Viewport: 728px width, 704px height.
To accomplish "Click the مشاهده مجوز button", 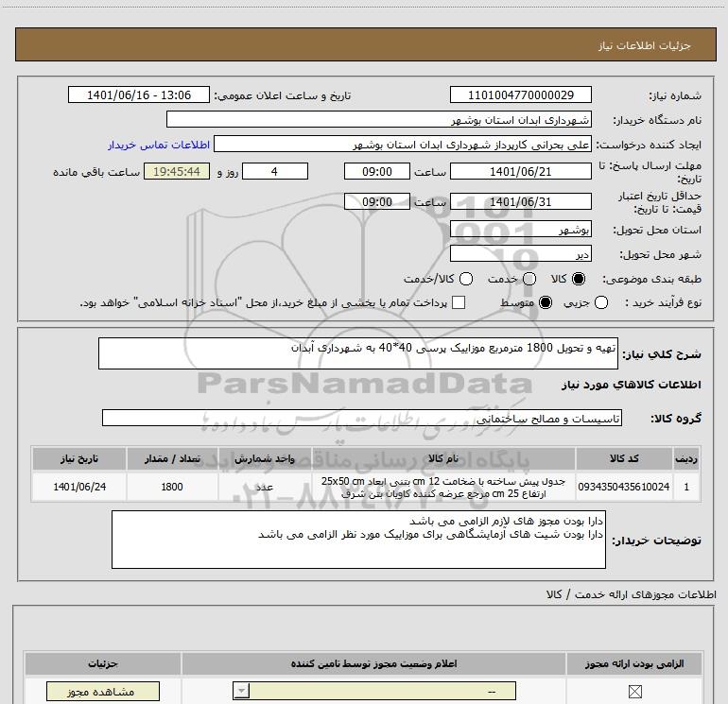I will coord(103,692).
